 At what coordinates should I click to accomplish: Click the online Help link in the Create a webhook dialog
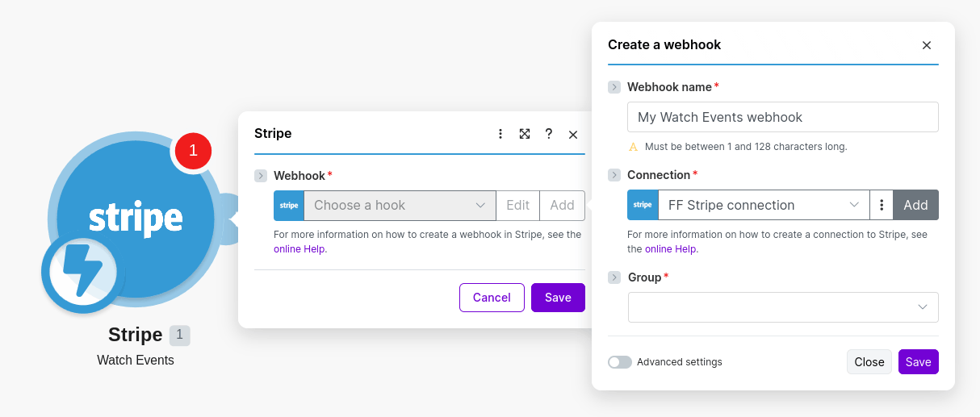coord(672,249)
